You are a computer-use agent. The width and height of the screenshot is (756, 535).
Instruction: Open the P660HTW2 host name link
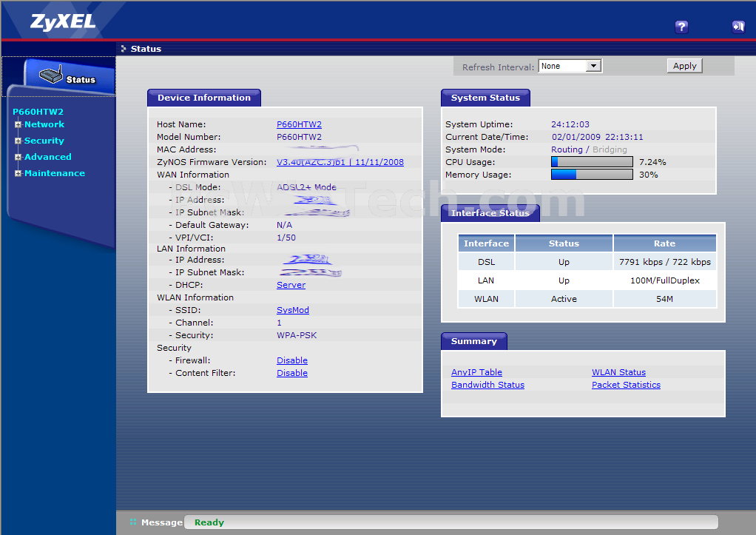click(x=299, y=124)
